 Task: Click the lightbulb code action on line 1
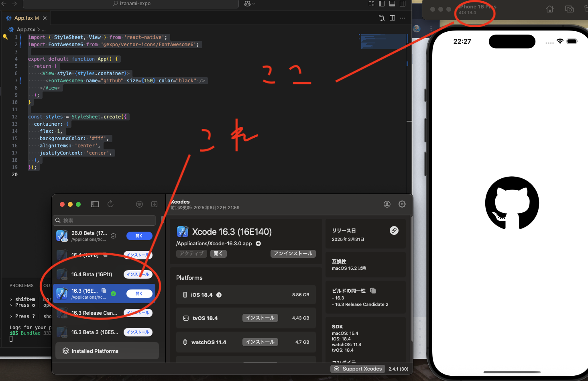pyautogui.click(x=5, y=37)
